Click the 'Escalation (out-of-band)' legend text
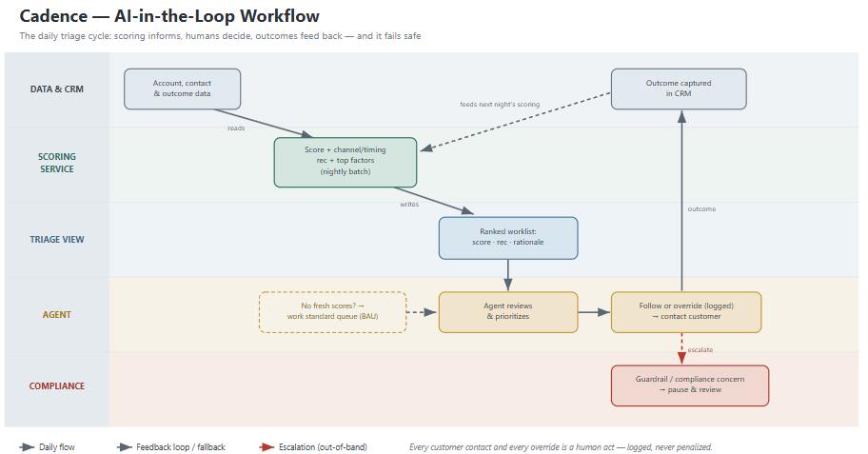Screen dimensions: 868x454 point(323,446)
